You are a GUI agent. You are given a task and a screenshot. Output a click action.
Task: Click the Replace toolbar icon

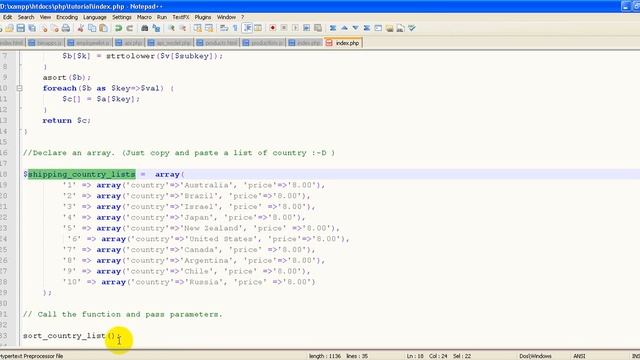(156, 28)
